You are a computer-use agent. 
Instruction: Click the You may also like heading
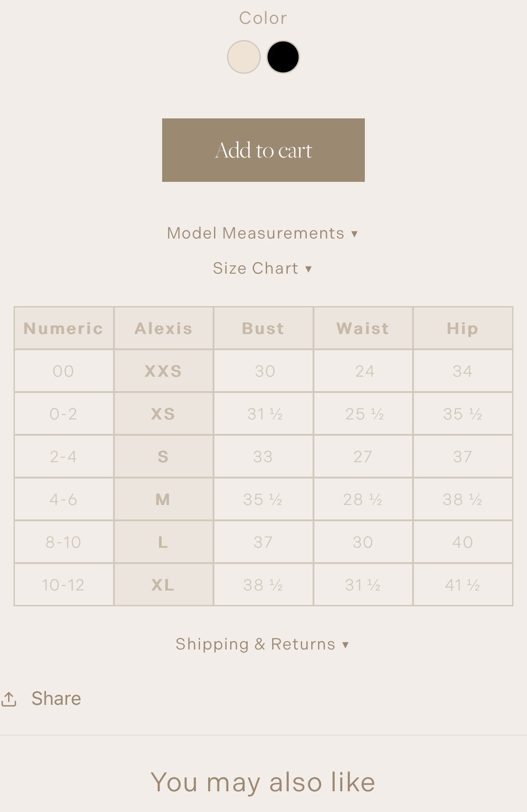pyautogui.click(x=263, y=782)
